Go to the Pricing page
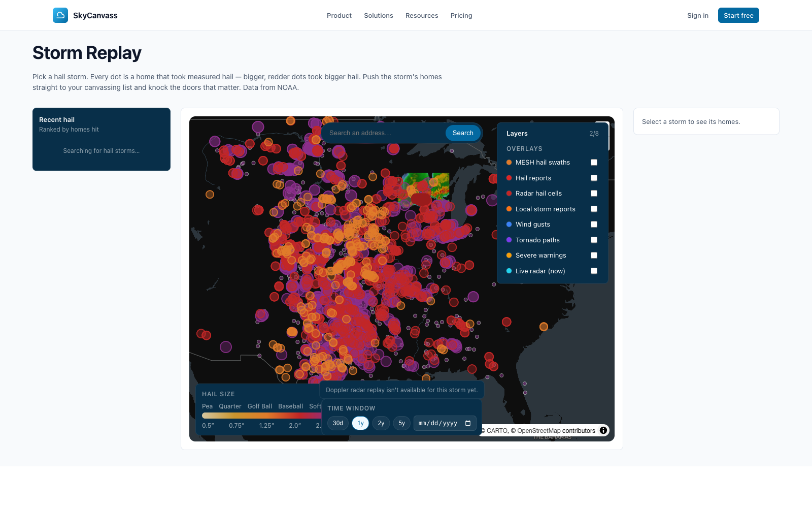Viewport: 812px width, 508px height. coord(461,16)
